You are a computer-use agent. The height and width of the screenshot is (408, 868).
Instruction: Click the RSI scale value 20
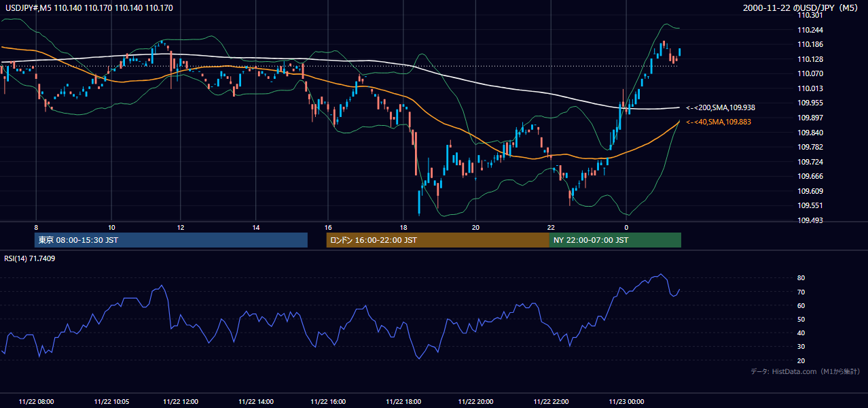[801, 360]
